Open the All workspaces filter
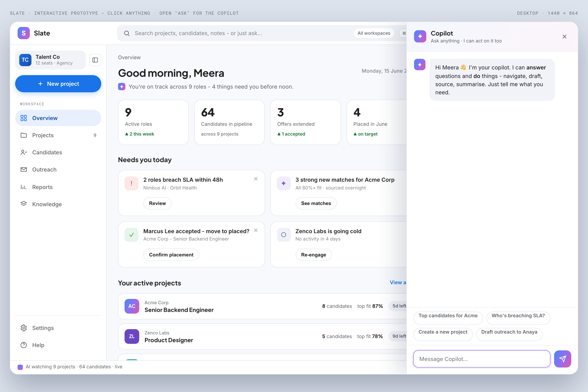Viewport: 588px width, 392px height. 374,33
